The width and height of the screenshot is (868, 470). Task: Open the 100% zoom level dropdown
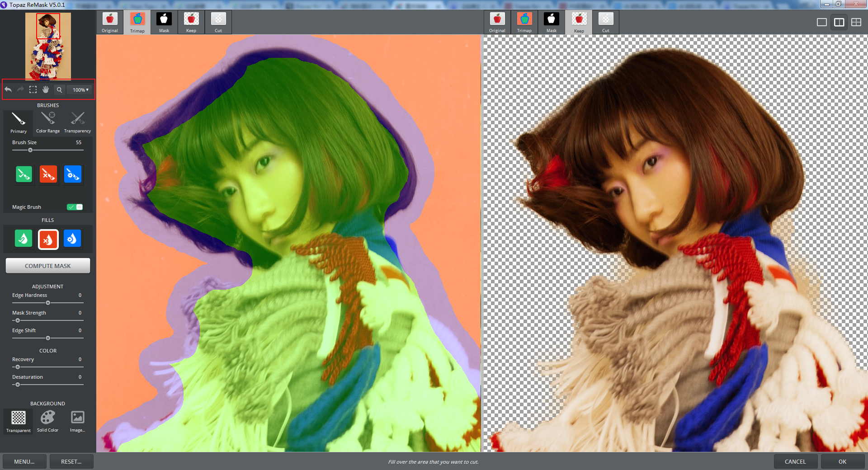tap(80, 90)
